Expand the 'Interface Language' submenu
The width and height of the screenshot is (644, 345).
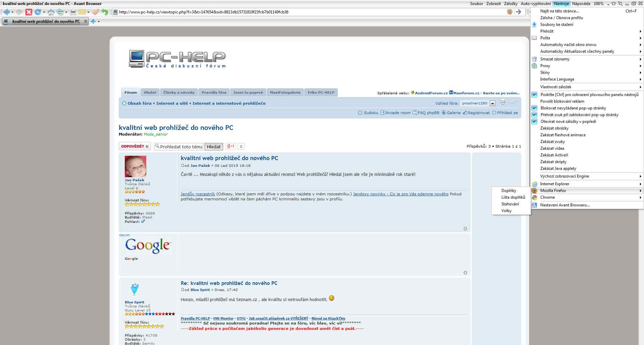[587, 79]
